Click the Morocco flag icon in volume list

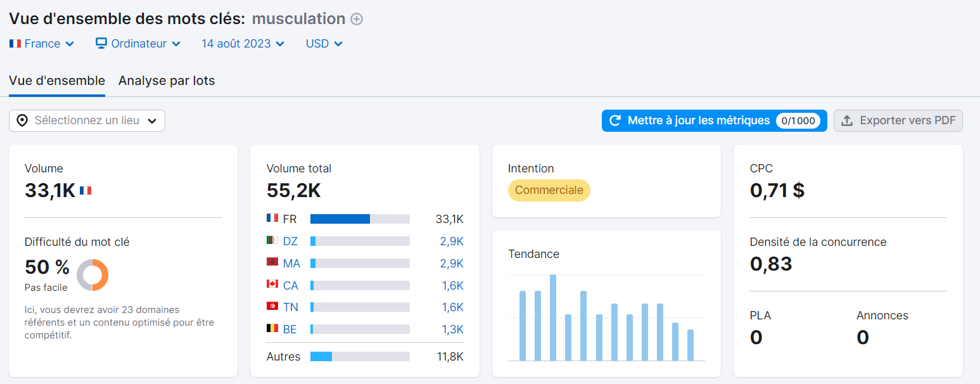(272, 262)
